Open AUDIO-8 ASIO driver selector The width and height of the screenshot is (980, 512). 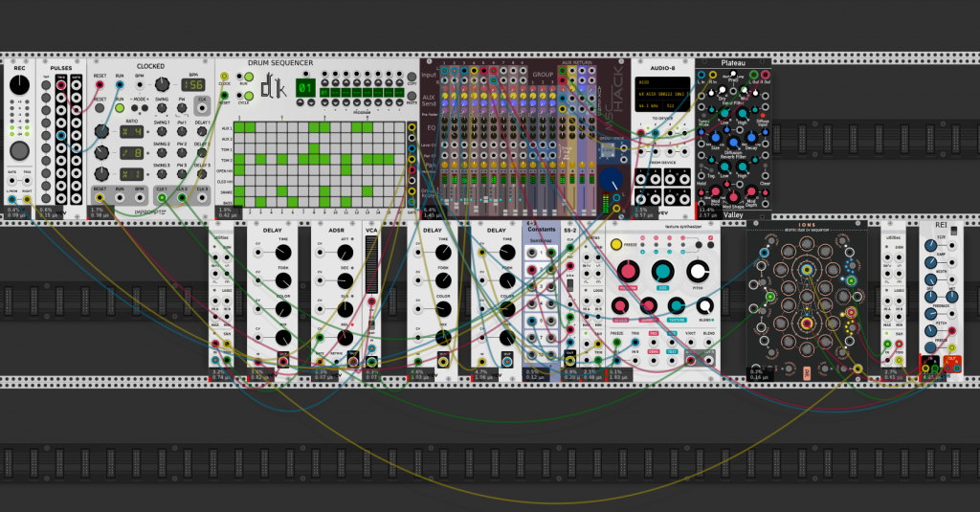(662, 82)
